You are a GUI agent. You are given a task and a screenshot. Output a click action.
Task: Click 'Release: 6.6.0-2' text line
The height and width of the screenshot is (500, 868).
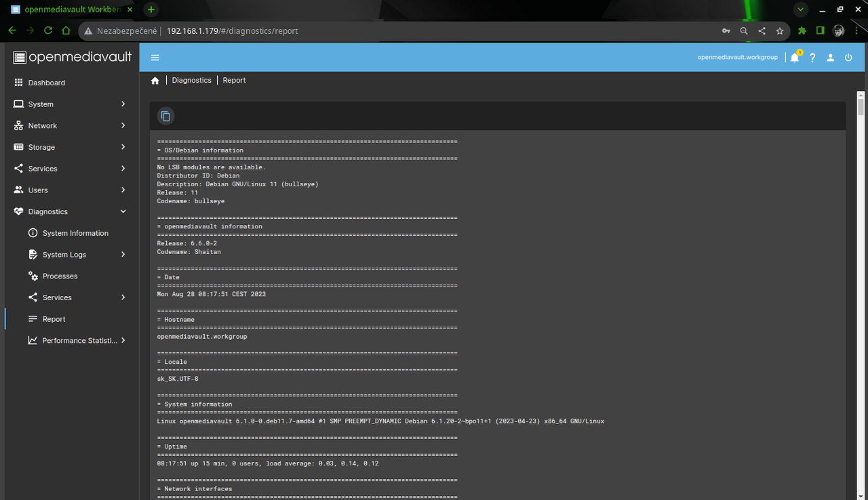186,243
